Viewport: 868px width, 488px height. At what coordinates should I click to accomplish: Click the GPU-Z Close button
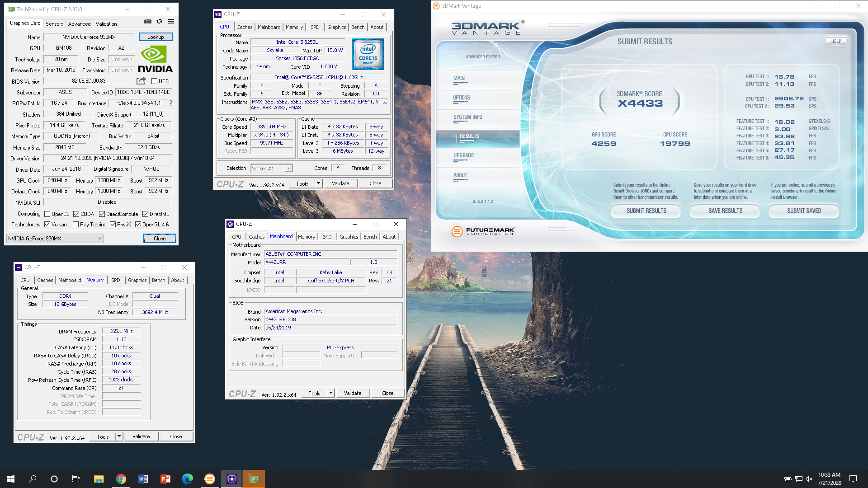point(160,239)
